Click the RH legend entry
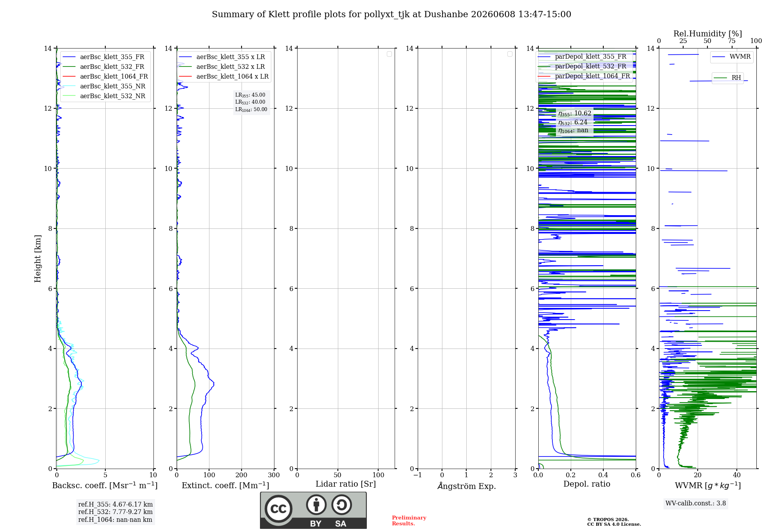The image size is (783, 532). [x=727, y=77]
